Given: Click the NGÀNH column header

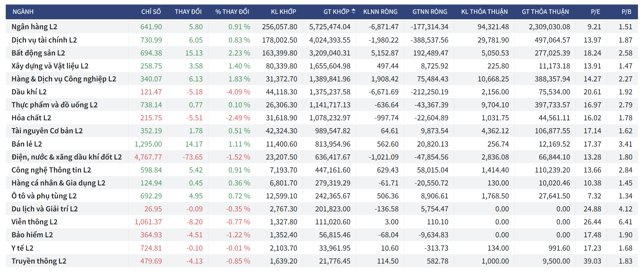Looking at the screenshot, I should point(23,12).
